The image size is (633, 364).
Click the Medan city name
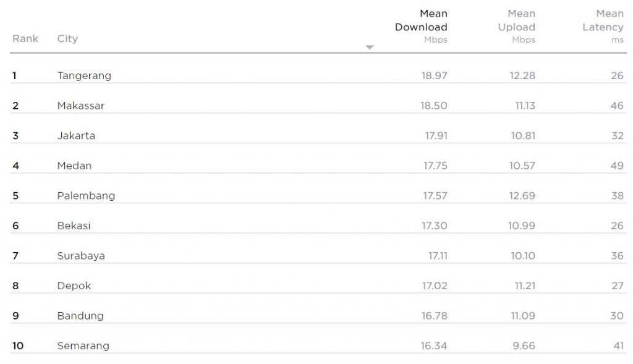(x=74, y=166)
